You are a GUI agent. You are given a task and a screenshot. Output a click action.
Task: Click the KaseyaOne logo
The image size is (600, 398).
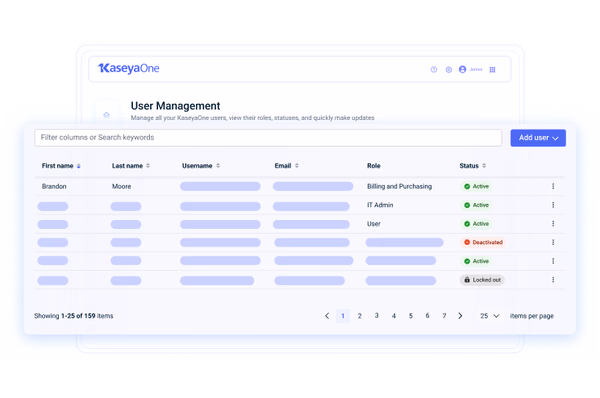point(129,69)
